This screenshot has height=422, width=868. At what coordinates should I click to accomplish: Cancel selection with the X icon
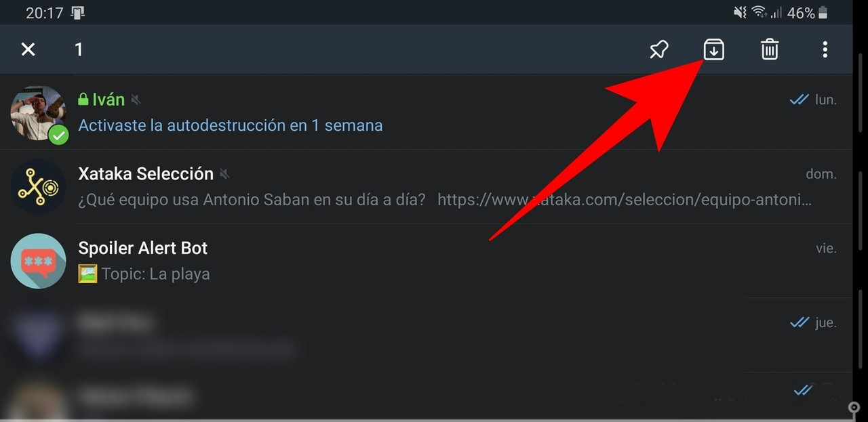28,49
